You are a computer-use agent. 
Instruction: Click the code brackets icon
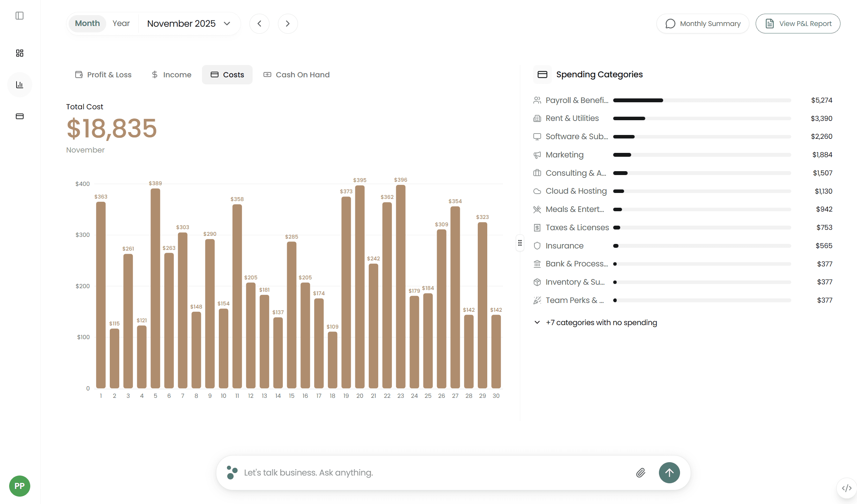click(x=846, y=488)
